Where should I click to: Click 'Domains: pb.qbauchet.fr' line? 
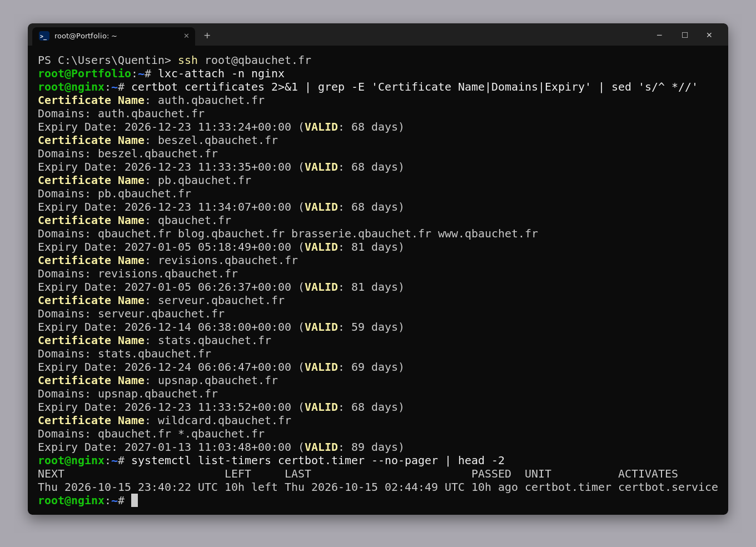point(115,193)
